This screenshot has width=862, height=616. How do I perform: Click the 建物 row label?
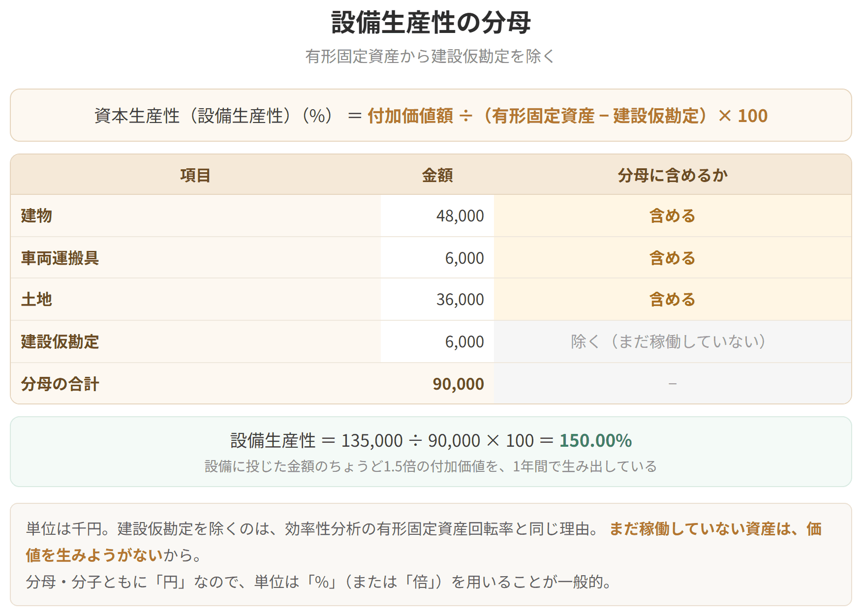pos(36,216)
